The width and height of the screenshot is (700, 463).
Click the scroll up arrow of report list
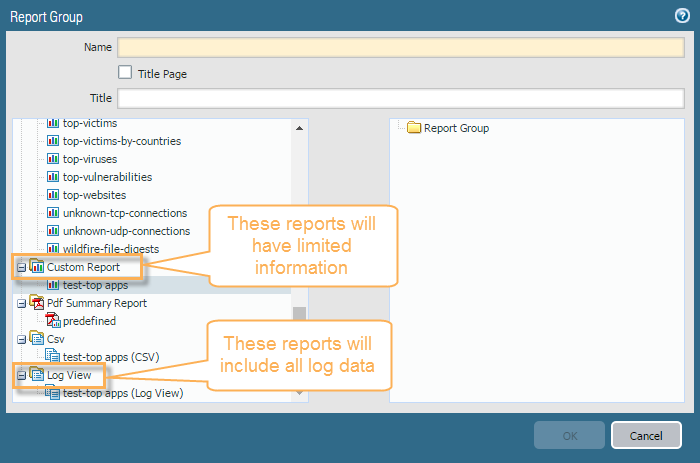click(300, 128)
